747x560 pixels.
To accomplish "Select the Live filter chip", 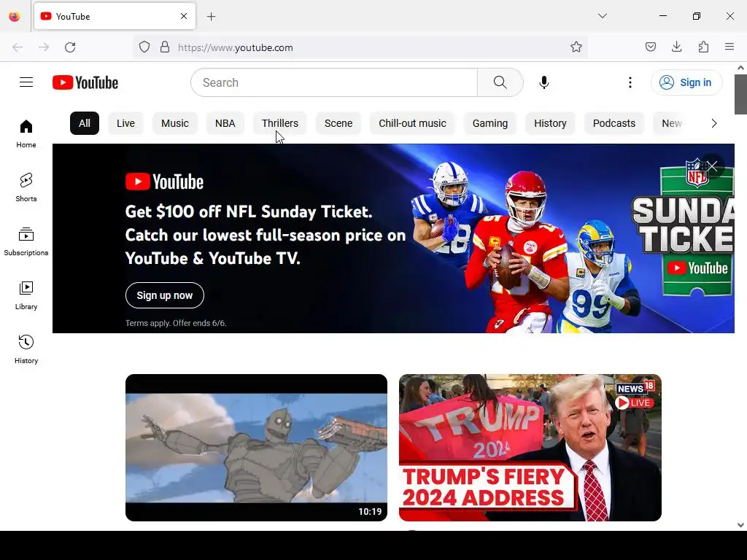I will [x=125, y=123].
